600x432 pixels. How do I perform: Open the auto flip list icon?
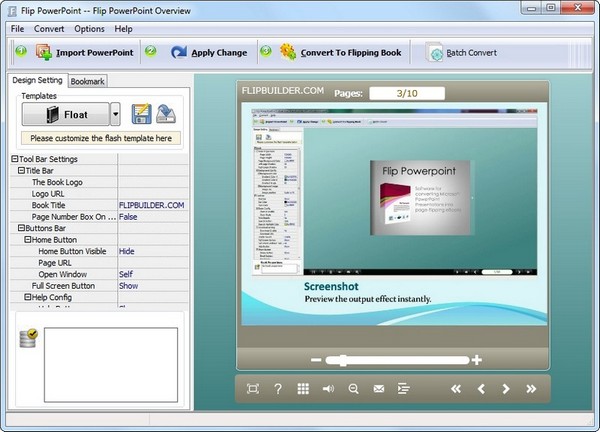(404, 389)
